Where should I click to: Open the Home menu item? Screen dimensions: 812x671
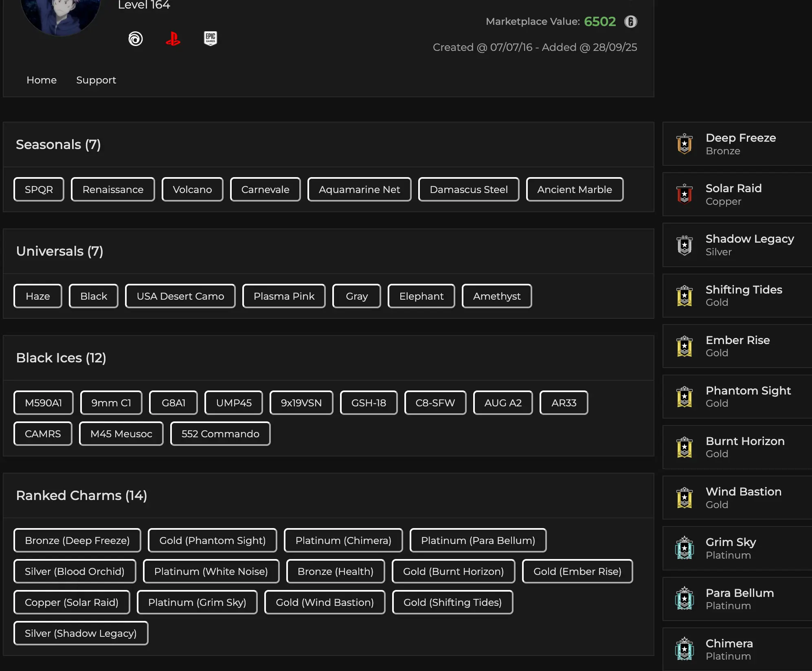42,80
